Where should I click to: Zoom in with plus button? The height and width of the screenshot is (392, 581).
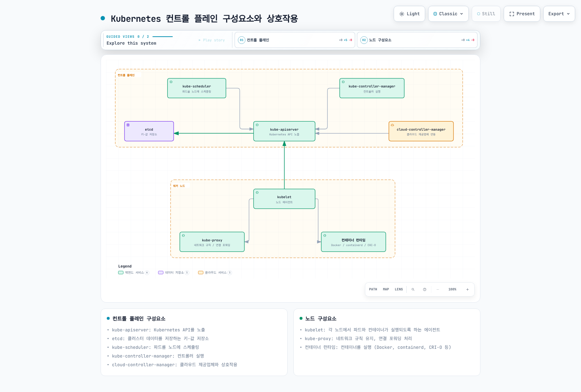pos(467,289)
